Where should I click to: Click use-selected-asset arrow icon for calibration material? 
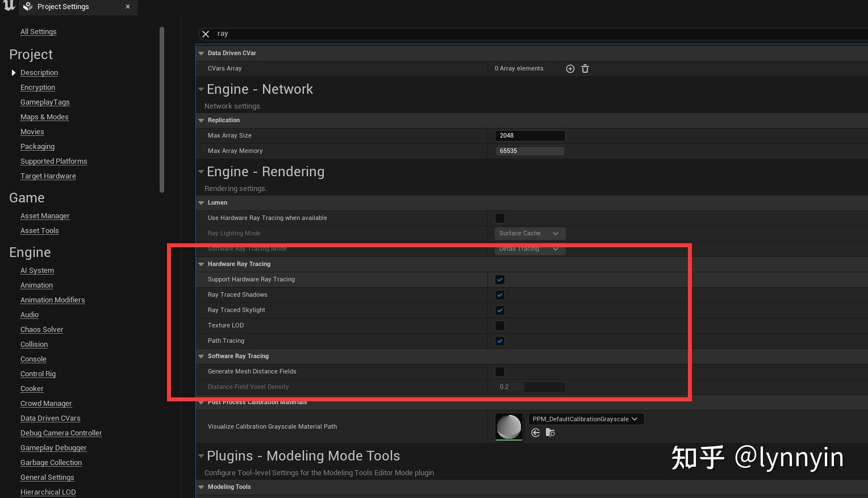click(x=535, y=433)
